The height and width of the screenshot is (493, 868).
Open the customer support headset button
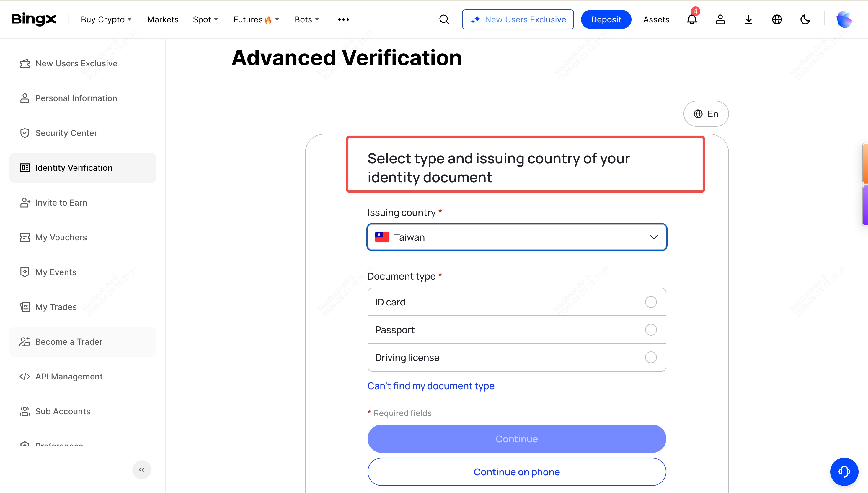pyautogui.click(x=843, y=471)
